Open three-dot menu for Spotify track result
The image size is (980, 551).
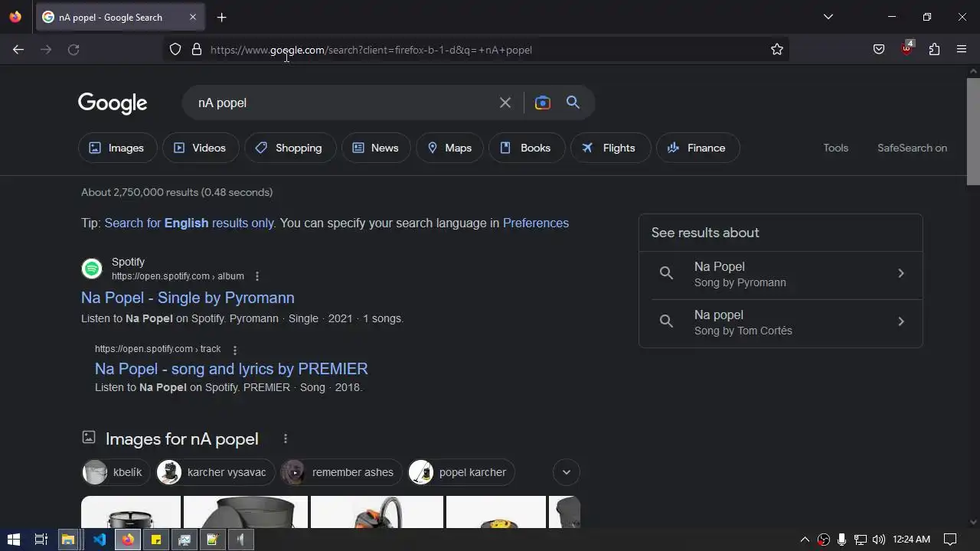point(234,350)
